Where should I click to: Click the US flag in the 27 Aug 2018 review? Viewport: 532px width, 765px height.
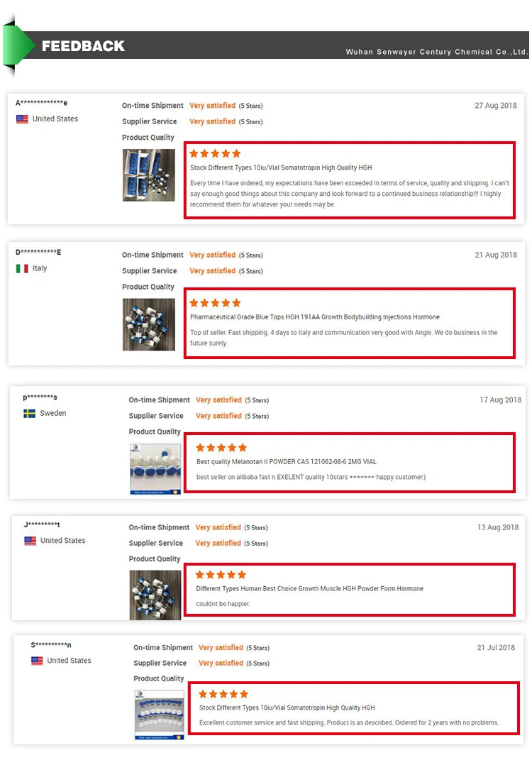pos(22,119)
